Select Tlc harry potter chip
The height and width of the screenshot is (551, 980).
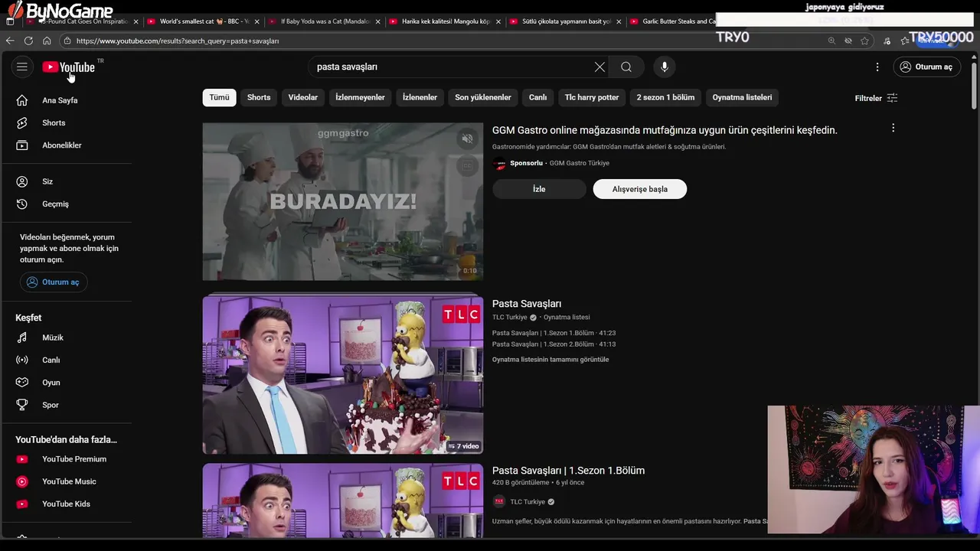[x=592, y=97]
